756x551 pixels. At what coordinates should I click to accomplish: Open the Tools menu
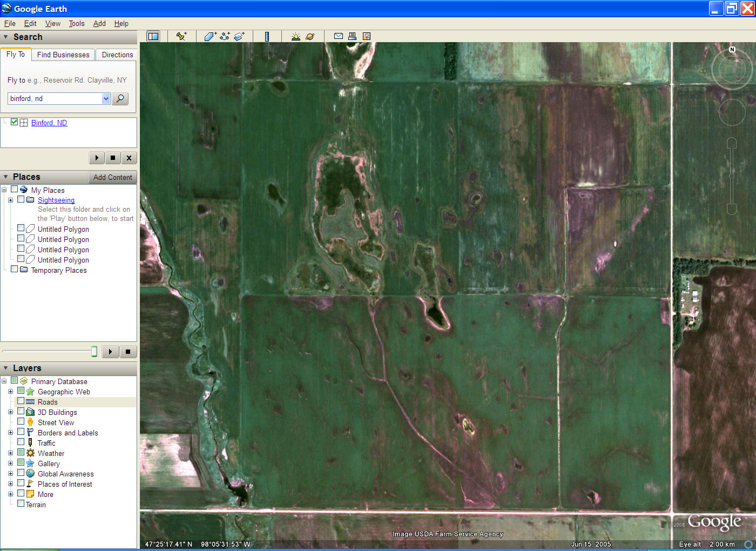77,23
